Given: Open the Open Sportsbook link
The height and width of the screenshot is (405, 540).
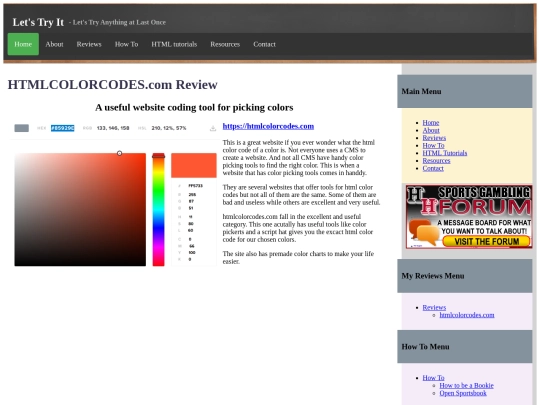Looking at the screenshot, I should click(x=463, y=393).
